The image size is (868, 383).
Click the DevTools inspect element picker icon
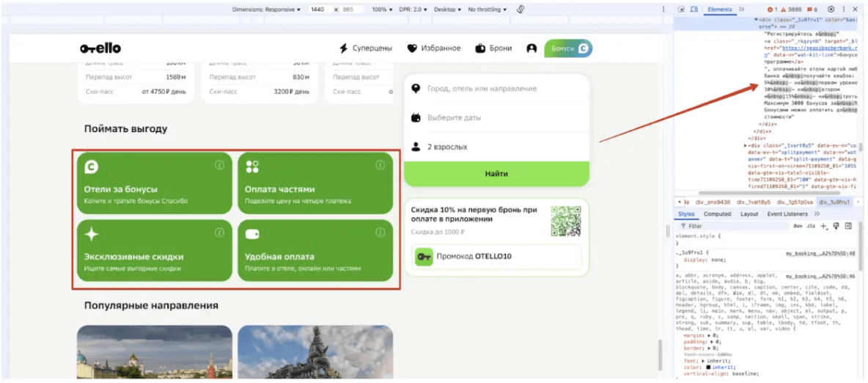[682, 10]
